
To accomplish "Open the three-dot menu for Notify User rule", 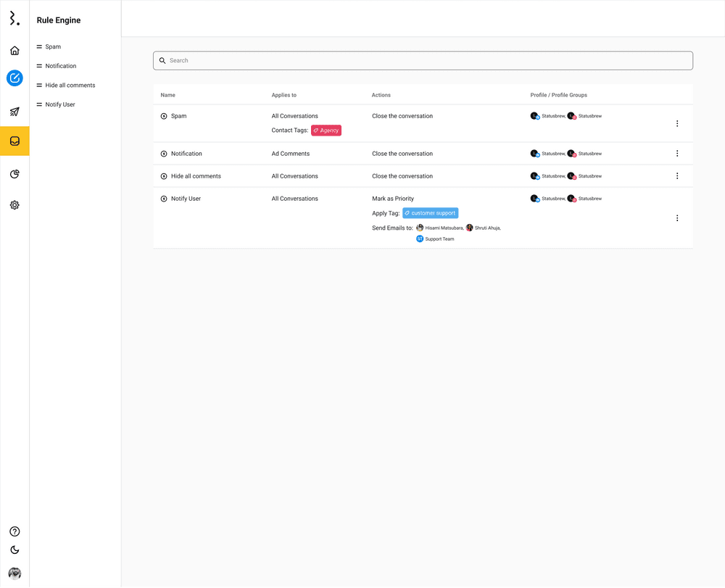I will point(677,218).
